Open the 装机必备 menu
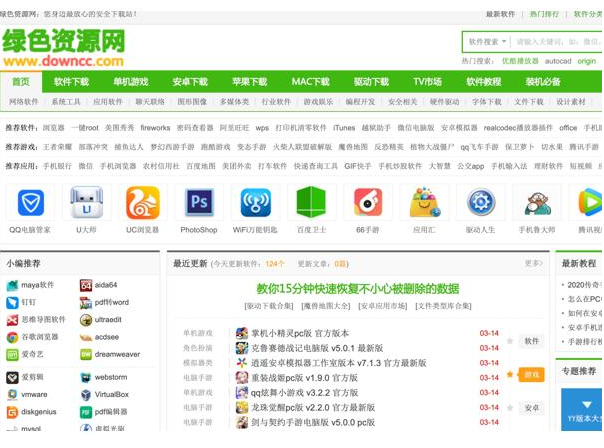Viewport: 604px width, 448px height. coord(543,82)
